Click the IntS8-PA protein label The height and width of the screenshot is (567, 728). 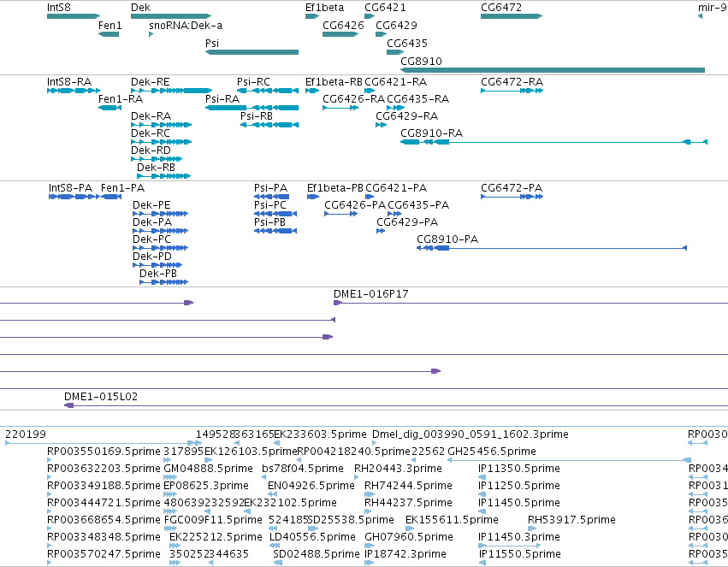(x=70, y=188)
